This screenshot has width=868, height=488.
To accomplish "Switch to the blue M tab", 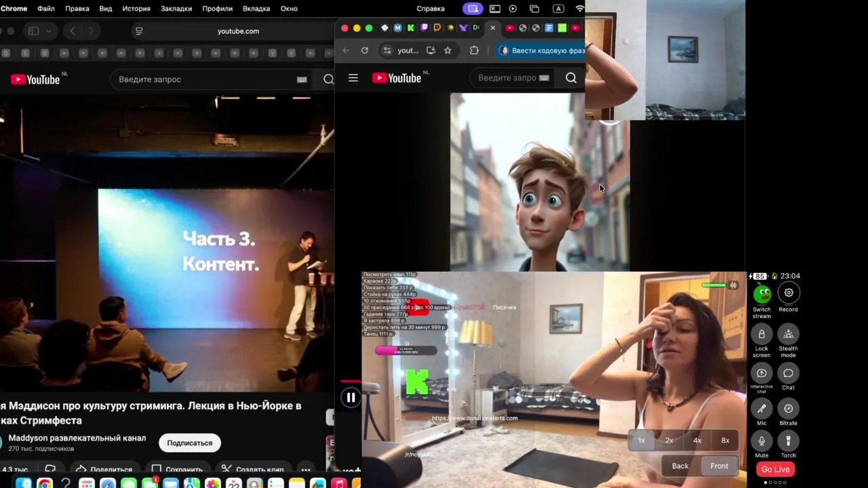I will 398,28.
